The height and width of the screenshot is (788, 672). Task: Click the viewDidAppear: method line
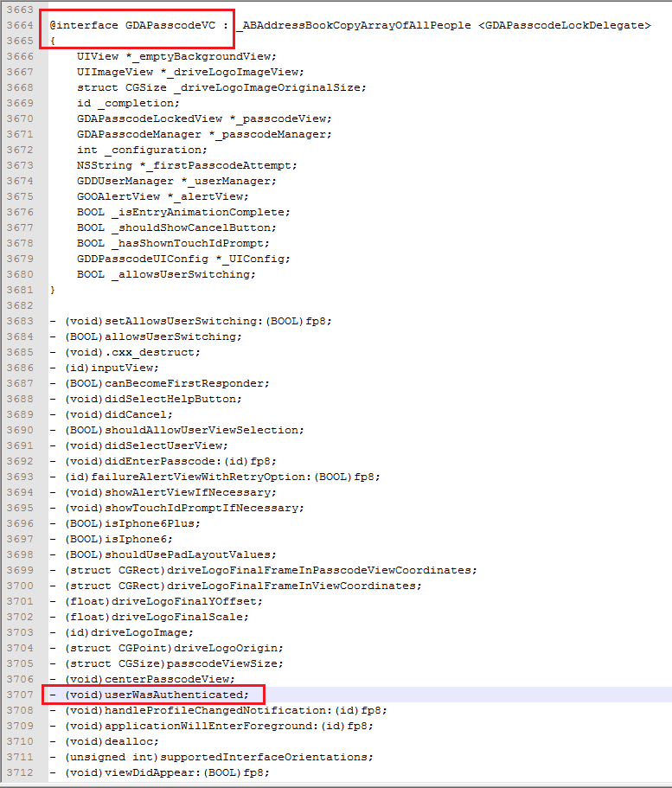(x=160, y=773)
